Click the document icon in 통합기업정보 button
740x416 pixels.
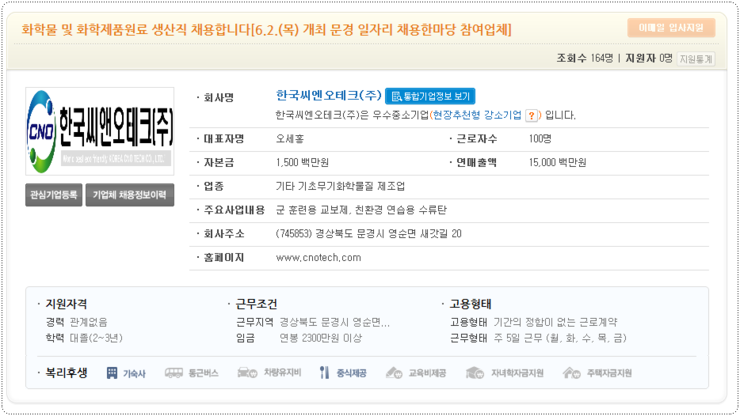396,96
